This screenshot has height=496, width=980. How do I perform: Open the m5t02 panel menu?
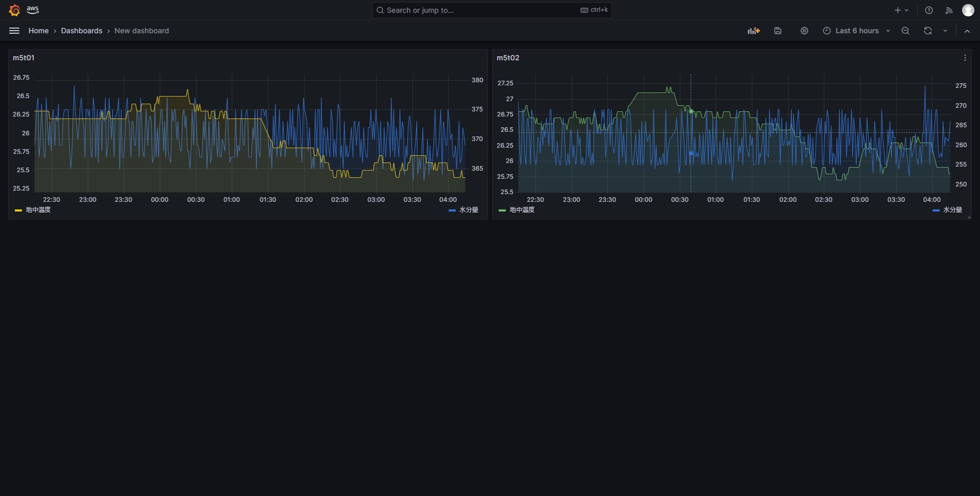(965, 58)
